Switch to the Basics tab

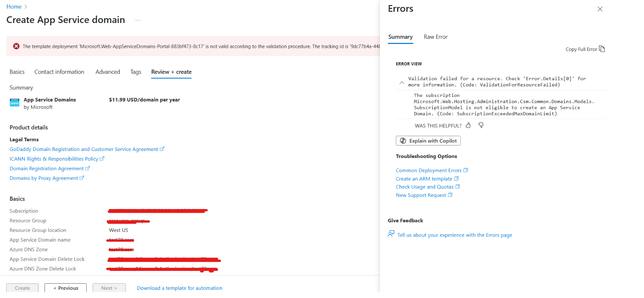17,72
